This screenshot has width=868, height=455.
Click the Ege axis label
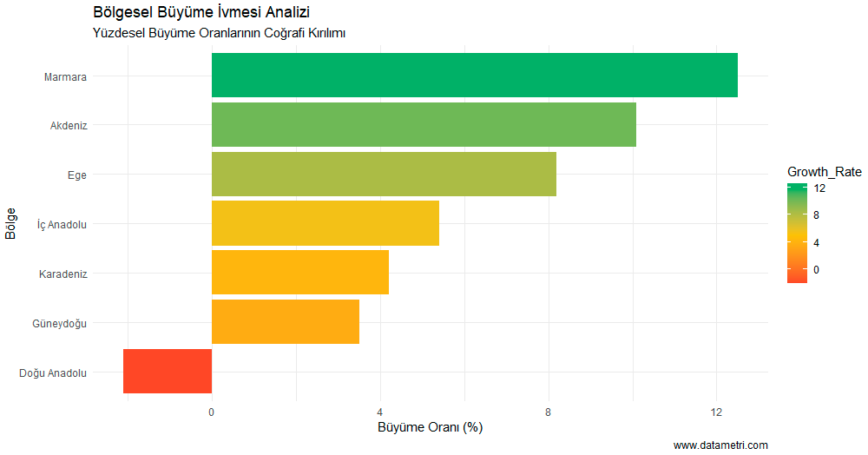point(76,175)
